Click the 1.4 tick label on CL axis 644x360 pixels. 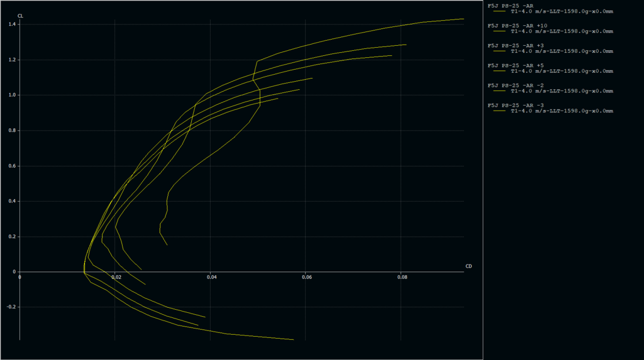(13, 25)
